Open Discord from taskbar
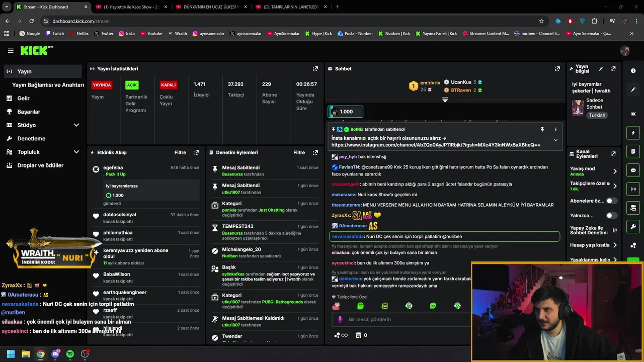This screenshot has width=644, height=362. click(55, 354)
